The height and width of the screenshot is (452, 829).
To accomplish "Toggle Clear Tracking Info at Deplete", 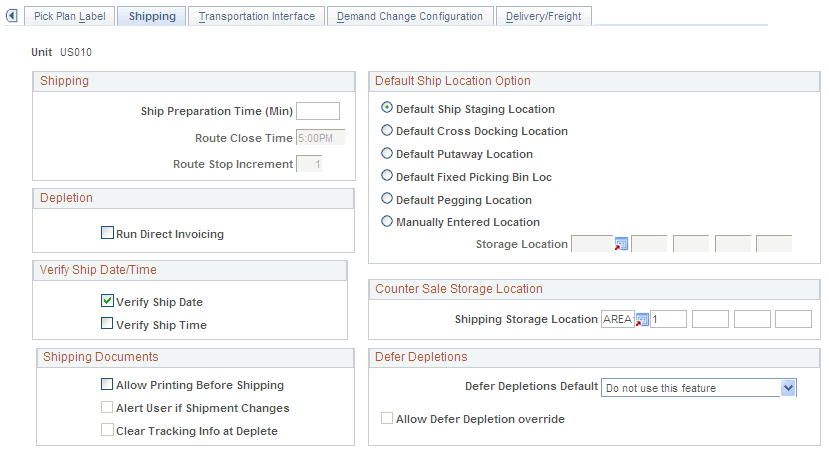I will tap(107, 430).
